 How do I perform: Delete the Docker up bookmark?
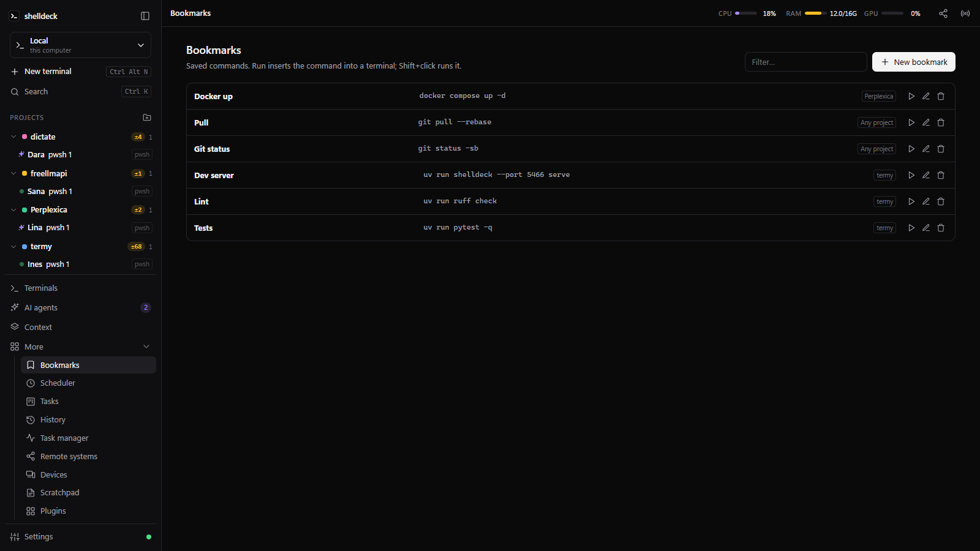point(941,96)
